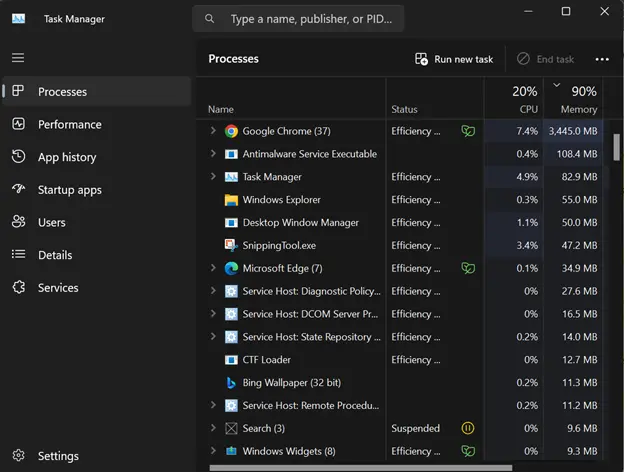
Task: Click the 4.9% CPU value for Task Manager
Action: pos(527,177)
